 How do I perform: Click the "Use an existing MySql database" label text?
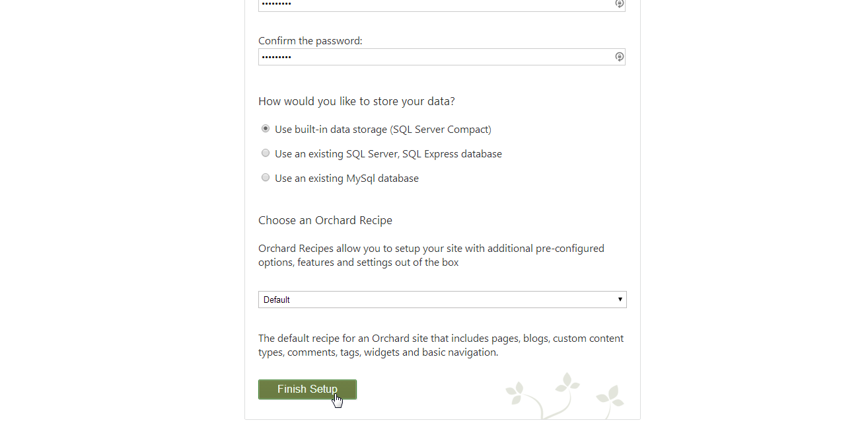tap(347, 179)
